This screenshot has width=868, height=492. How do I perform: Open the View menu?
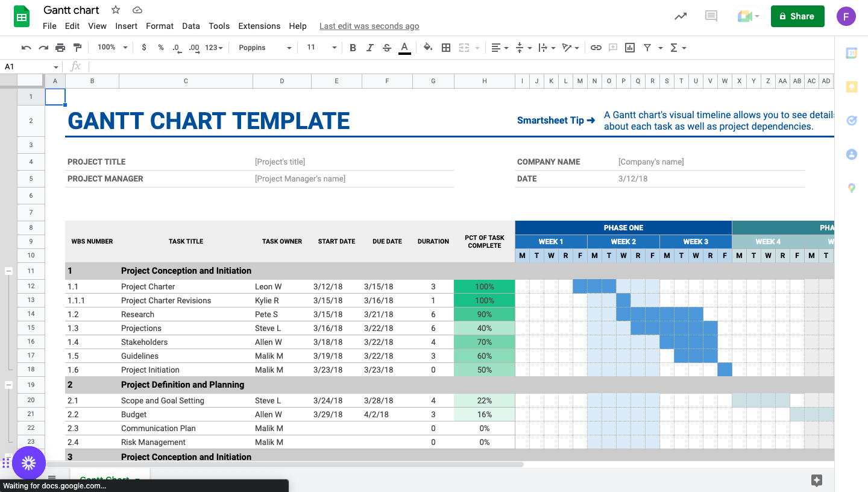click(97, 26)
